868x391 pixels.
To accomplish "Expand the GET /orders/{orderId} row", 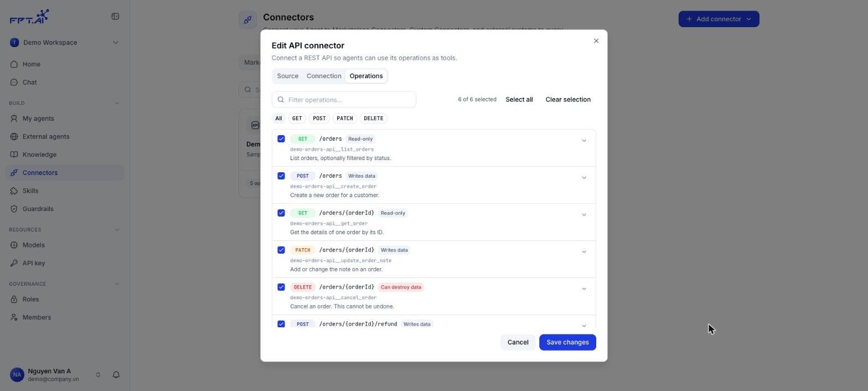I will pos(583,215).
